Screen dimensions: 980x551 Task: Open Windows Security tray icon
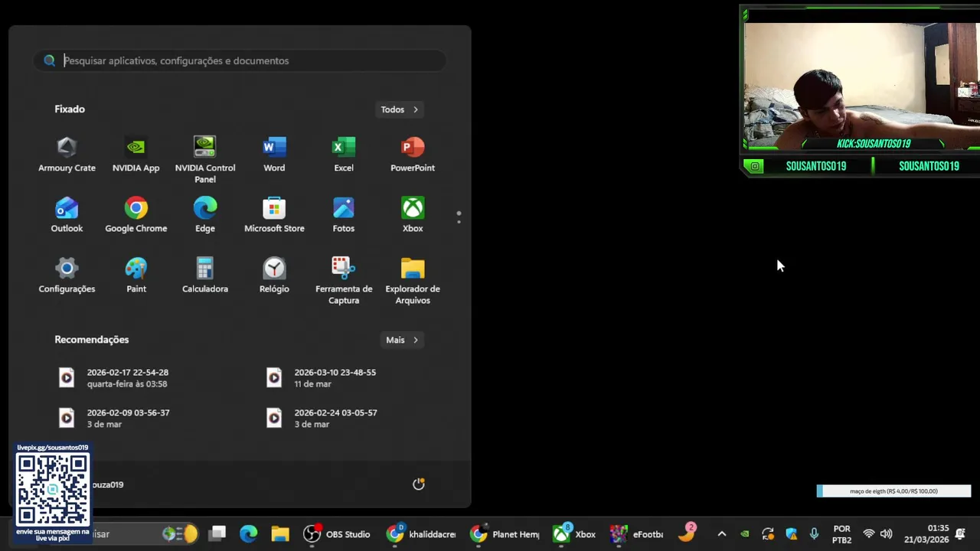[x=791, y=534]
